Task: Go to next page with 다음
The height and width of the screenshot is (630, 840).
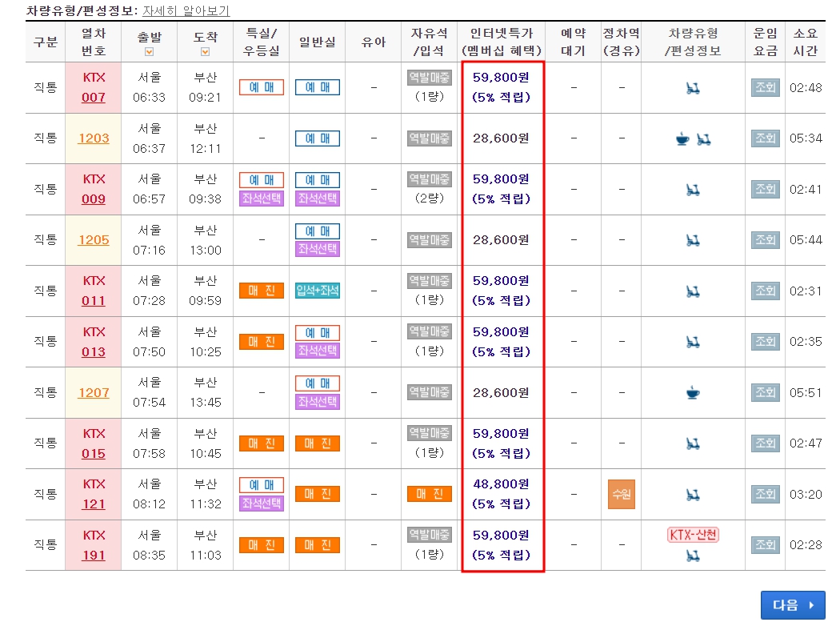Action: (793, 605)
